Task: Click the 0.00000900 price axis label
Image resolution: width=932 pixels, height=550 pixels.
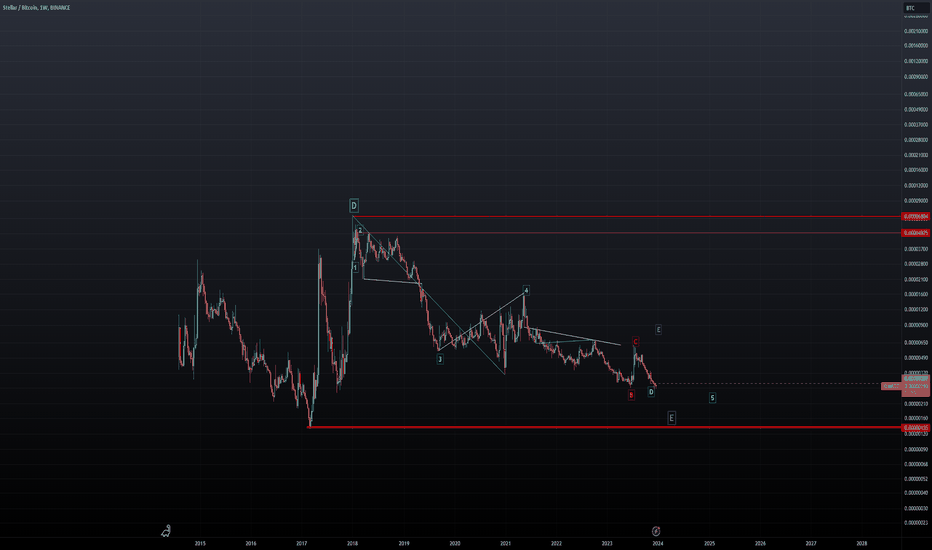Action: (916, 325)
